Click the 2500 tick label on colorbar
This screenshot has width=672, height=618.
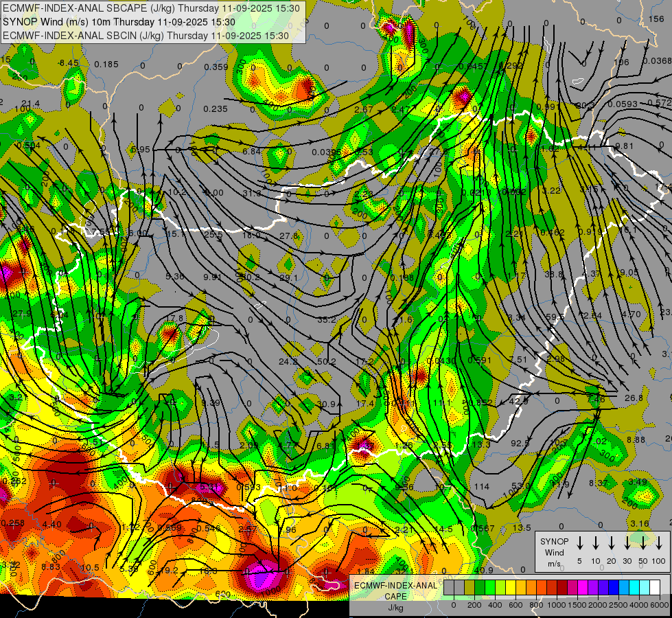(x=618, y=605)
